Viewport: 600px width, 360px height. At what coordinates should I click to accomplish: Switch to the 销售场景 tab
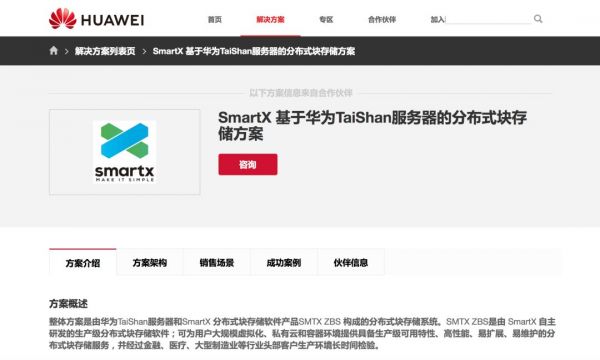[217, 263]
